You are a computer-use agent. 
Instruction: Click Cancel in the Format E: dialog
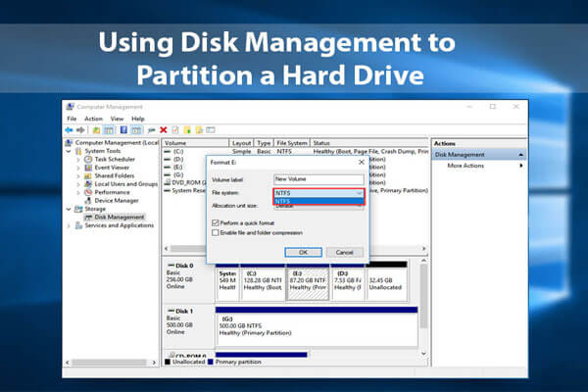[x=345, y=253]
